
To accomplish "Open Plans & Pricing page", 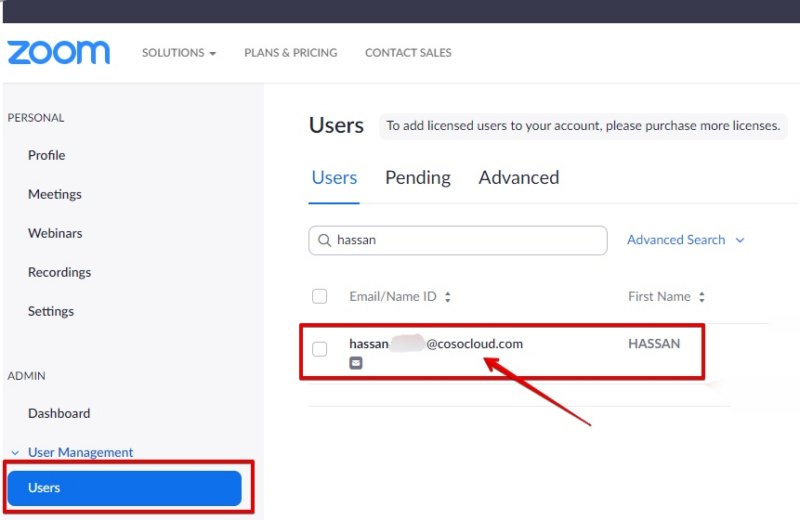I will coord(291,53).
